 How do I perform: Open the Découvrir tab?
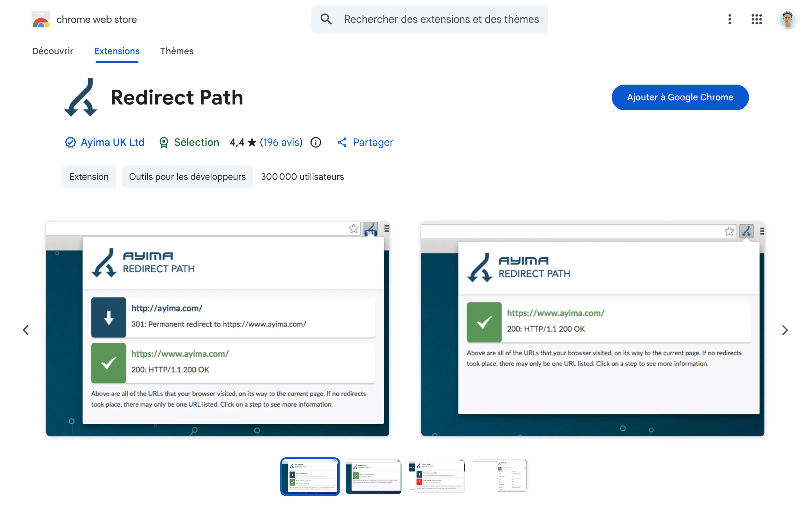53,51
